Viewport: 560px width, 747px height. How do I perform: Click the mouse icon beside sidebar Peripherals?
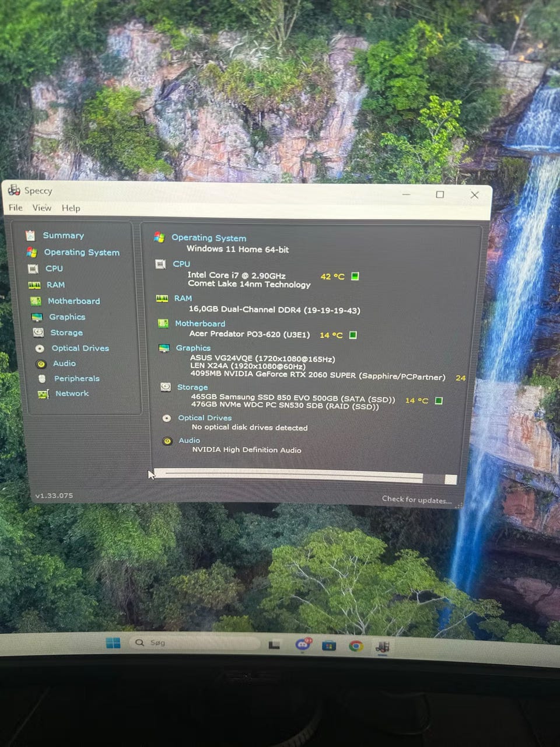click(x=42, y=379)
